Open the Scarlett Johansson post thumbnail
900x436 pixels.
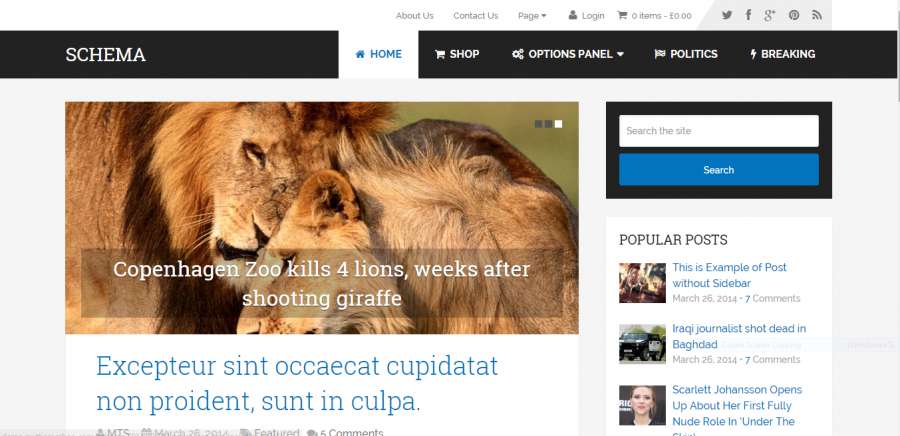[x=642, y=405]
